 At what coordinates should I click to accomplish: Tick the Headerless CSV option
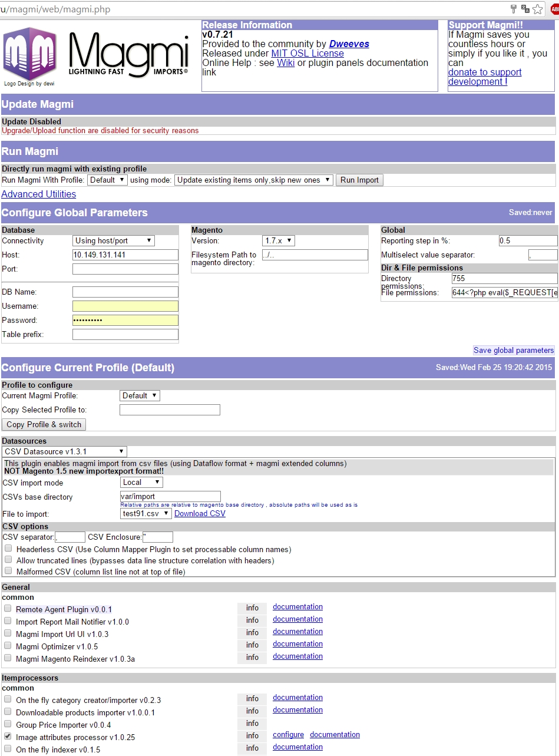(x=8, y=548)
